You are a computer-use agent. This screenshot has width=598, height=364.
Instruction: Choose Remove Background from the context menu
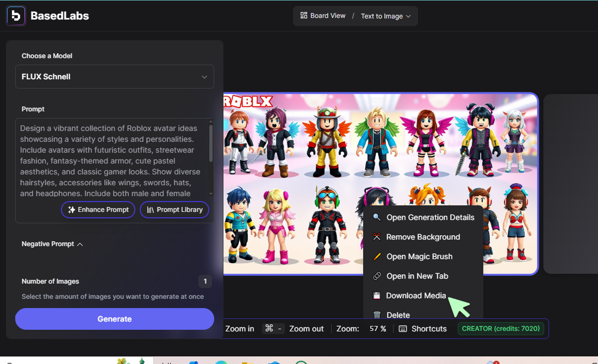coord(423,237)
